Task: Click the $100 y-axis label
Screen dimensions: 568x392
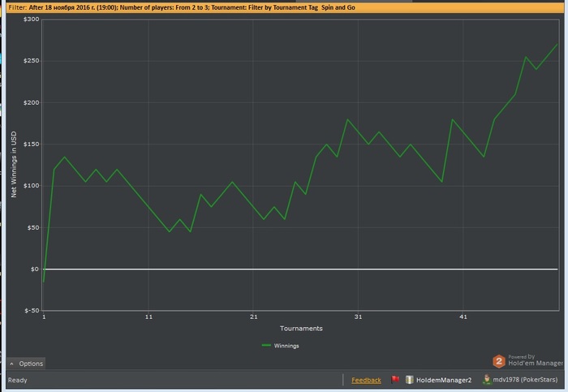Action: point(31,186)
